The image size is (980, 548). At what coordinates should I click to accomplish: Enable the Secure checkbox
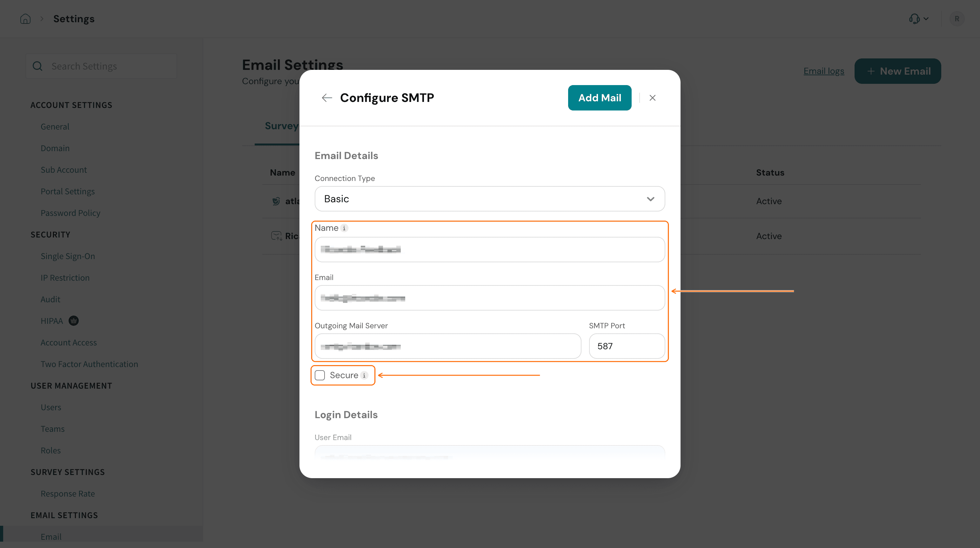click(320, 375)
